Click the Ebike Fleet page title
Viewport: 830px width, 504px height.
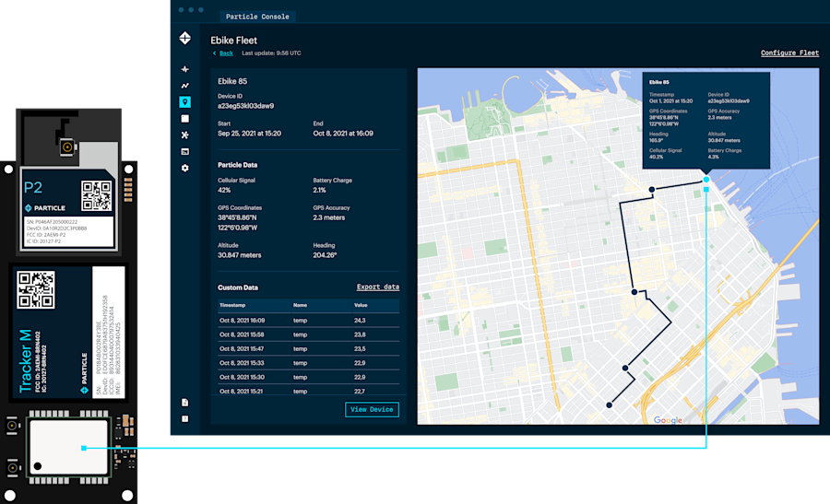coord(233,41)
